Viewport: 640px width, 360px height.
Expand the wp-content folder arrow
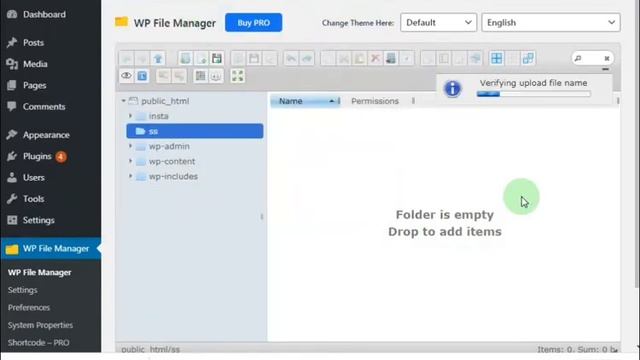point(131,161)
